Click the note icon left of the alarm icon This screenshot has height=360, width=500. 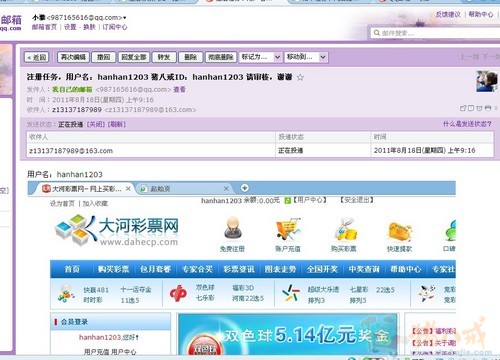471,108
